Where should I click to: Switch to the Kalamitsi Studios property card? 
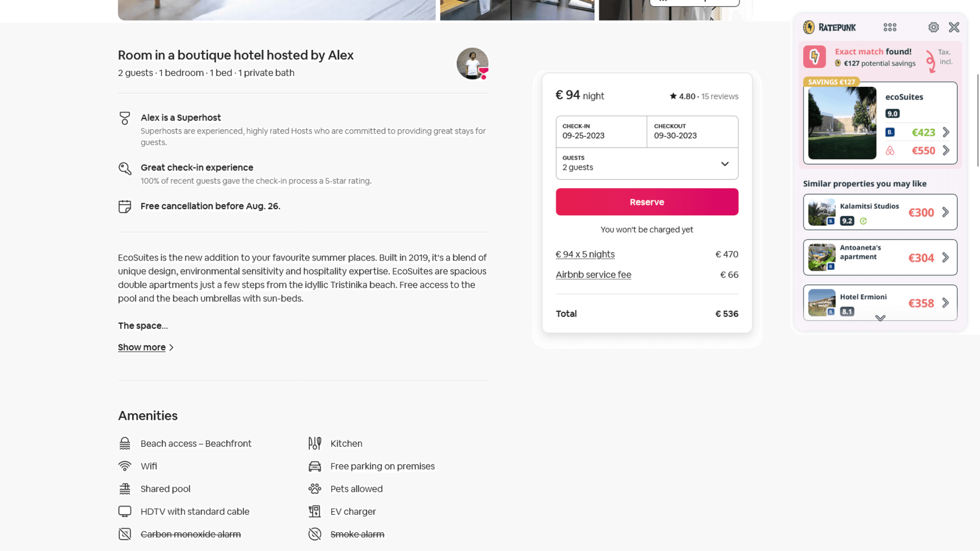click(879, 212)
